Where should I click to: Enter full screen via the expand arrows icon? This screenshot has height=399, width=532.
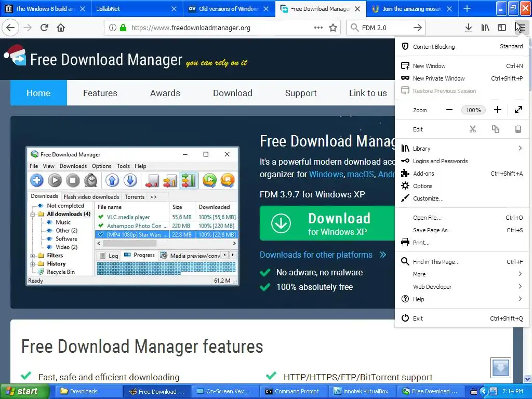518,110
